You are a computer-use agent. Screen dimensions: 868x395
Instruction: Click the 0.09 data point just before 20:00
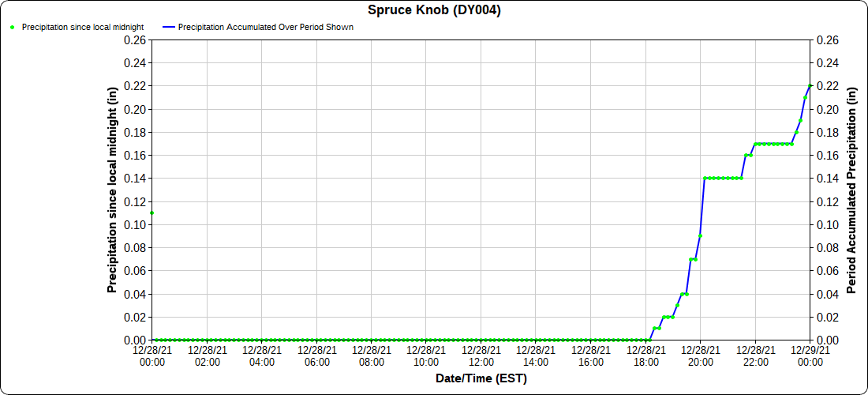(700, 236)
